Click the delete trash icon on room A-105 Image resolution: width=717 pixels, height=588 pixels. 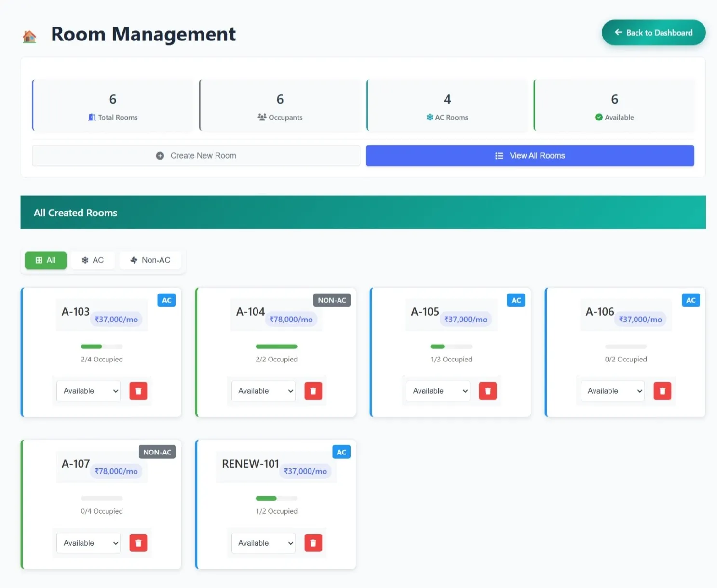(x=487, y=391)
